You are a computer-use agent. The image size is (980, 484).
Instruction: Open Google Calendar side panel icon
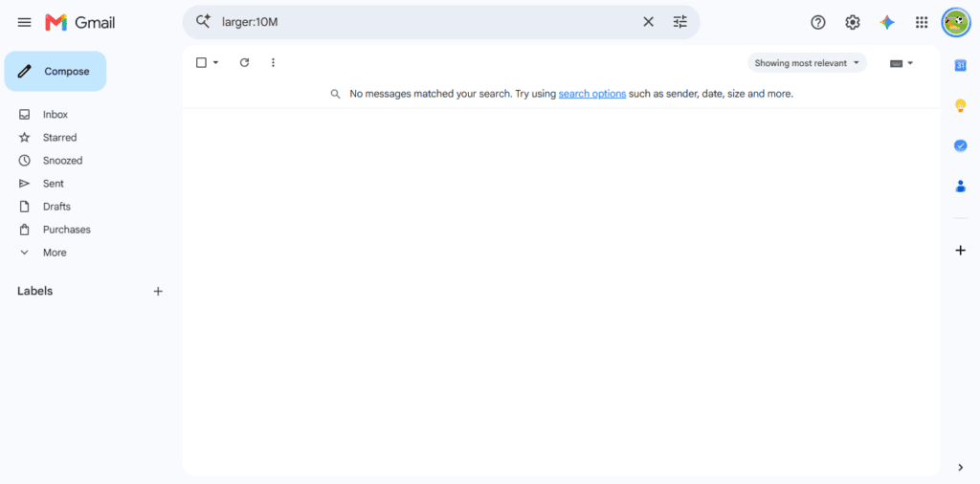click(x=961, y=65)
